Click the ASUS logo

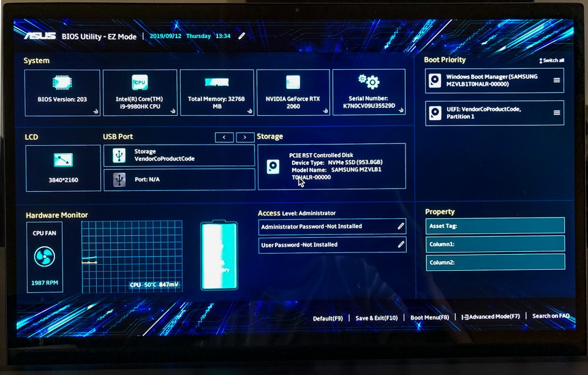40,36
